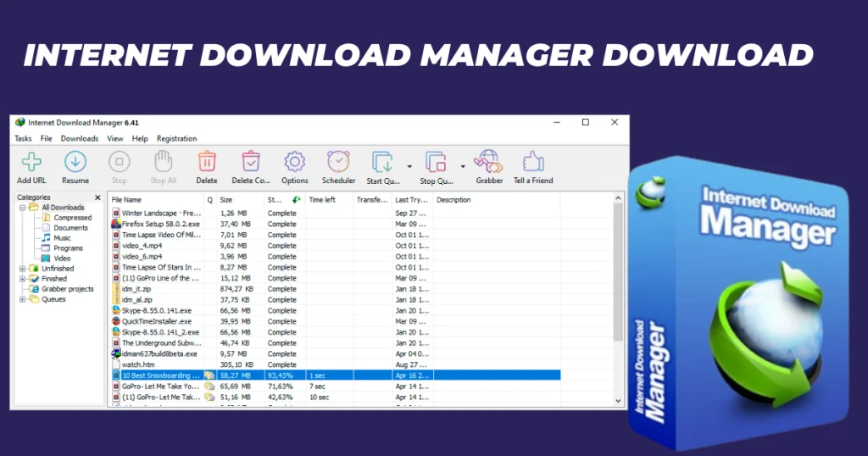Click scrollbar up arrow in downloads list
This screenshot has width=868, height=456.
tap(618, 198)
